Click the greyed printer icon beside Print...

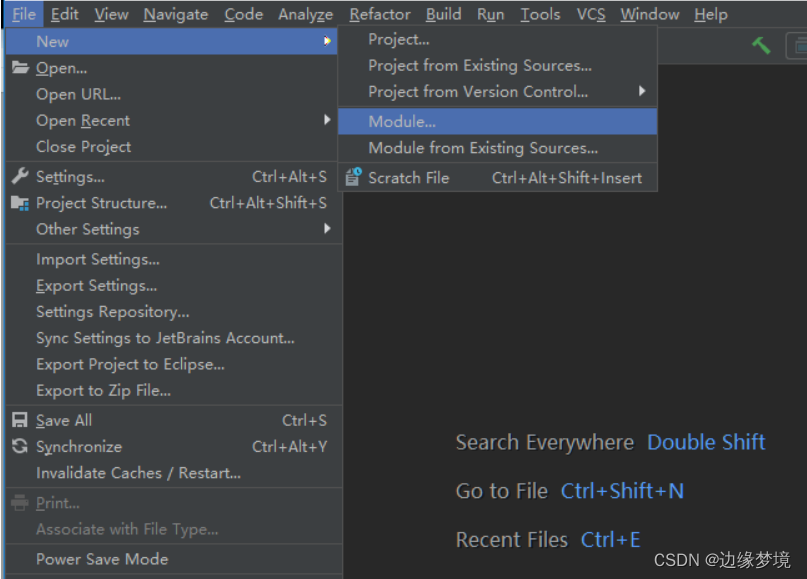20,502
